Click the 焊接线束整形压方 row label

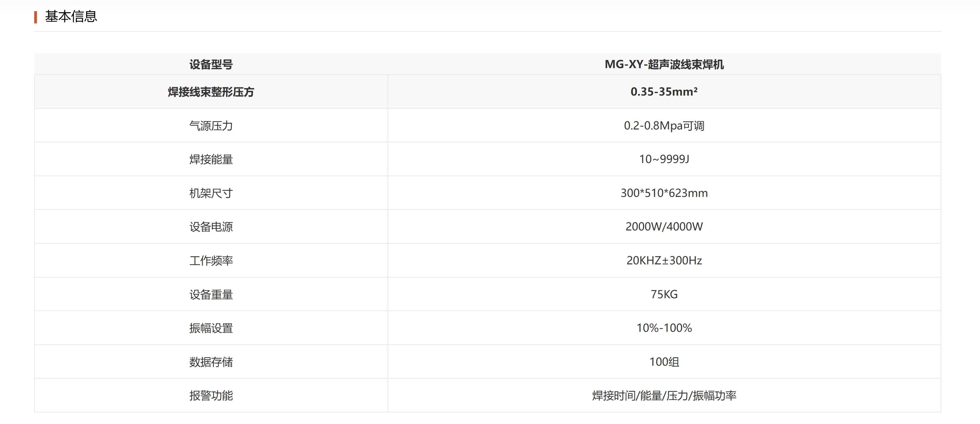[212, 91]
